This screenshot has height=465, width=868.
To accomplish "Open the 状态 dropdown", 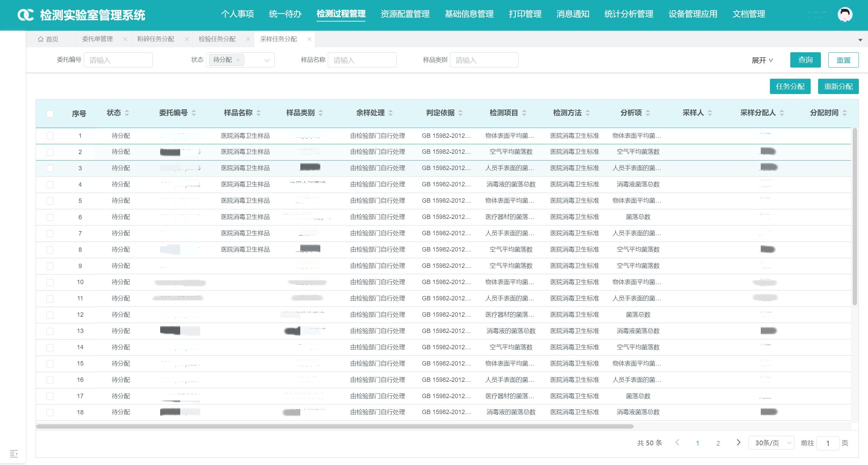I will pyautogui.click(x=267, y=60).
